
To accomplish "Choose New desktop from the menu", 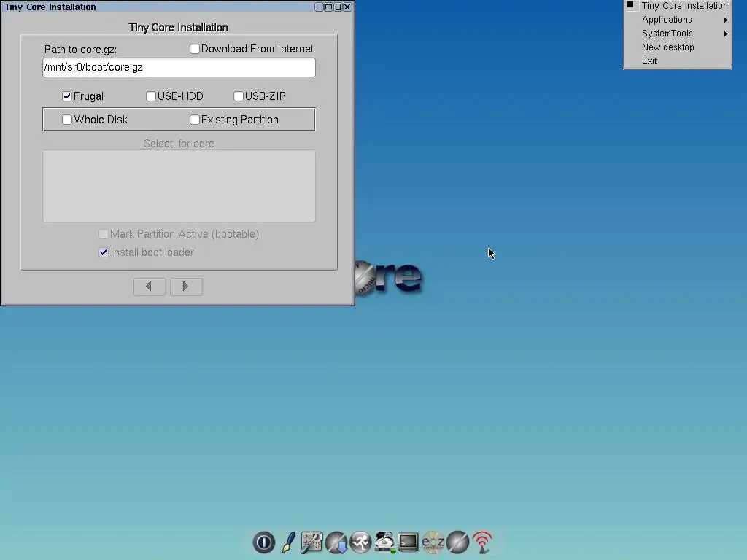I will pyautogui.click(x=667, y=47).
